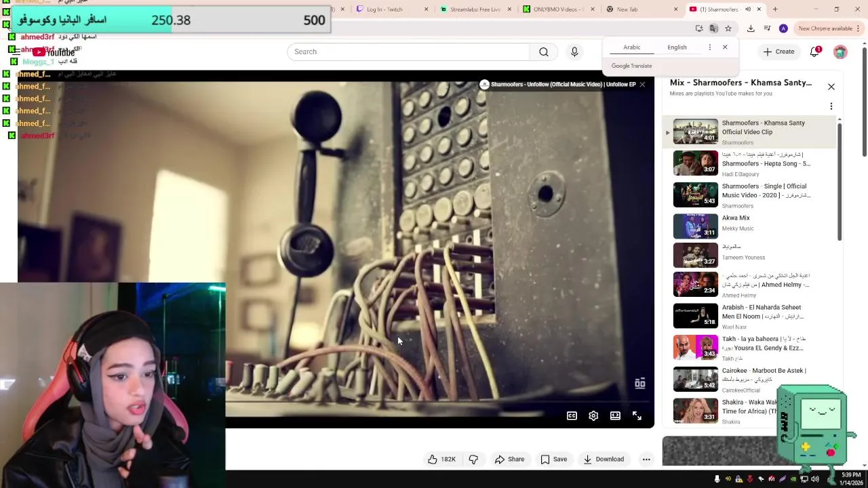Play Sharmoofers - Khamsa Santy playlist item

[749, 132]
